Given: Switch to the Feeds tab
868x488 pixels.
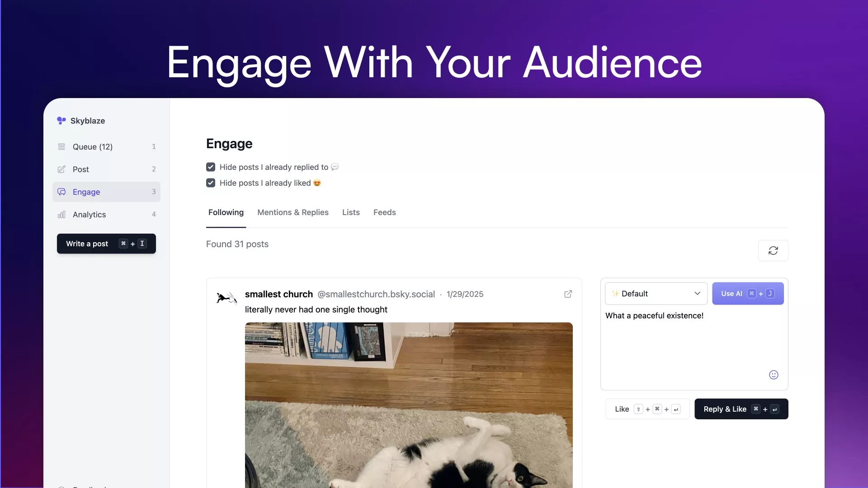Looking at the screenshot, I should click(384, 212).
